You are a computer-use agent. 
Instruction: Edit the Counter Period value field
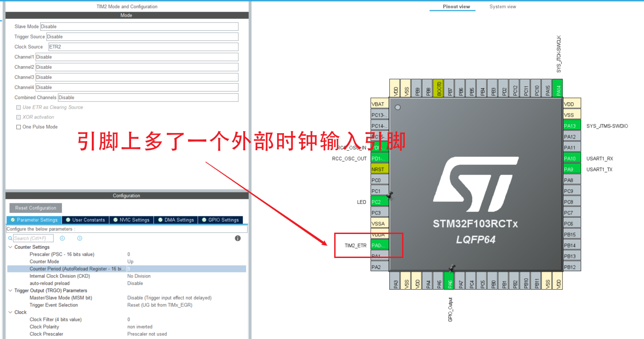(186, 269)
